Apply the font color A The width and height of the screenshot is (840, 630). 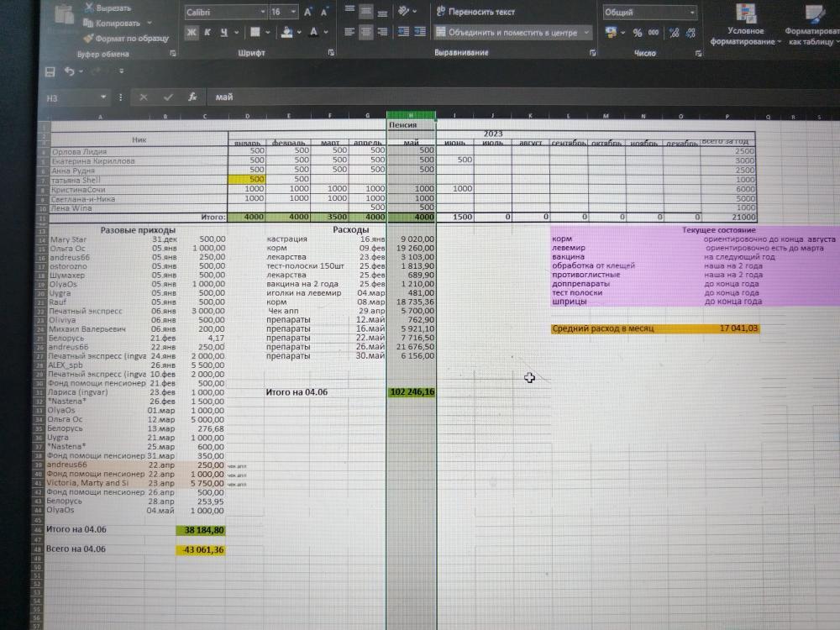coord(314,32)
